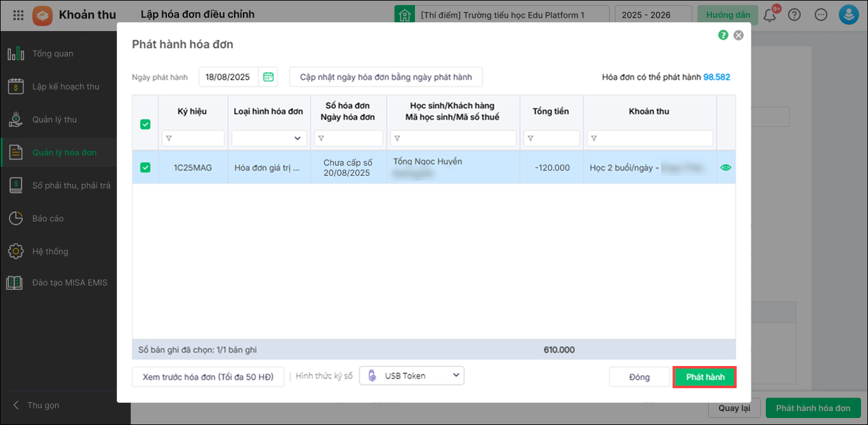Open the user avatar profile icon
Screen dimensions: 868x425
coord(848,15)
